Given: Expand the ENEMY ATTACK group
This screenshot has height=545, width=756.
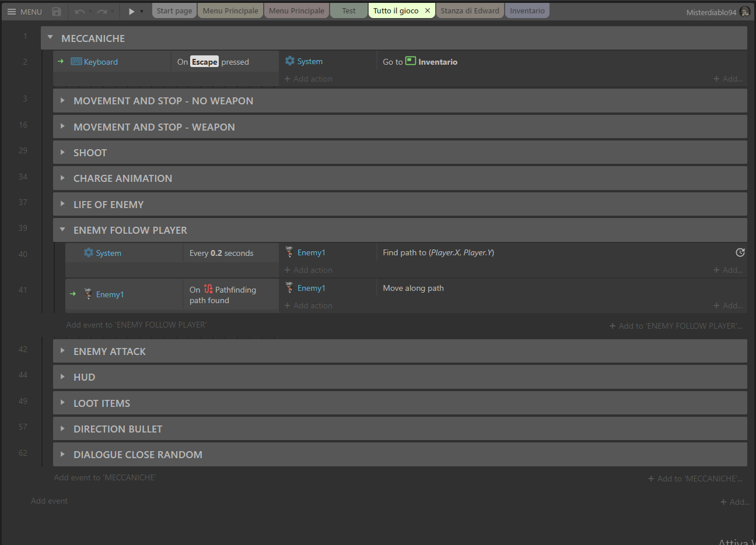Looking at the screenshot, I should click(x=62, y=351).
